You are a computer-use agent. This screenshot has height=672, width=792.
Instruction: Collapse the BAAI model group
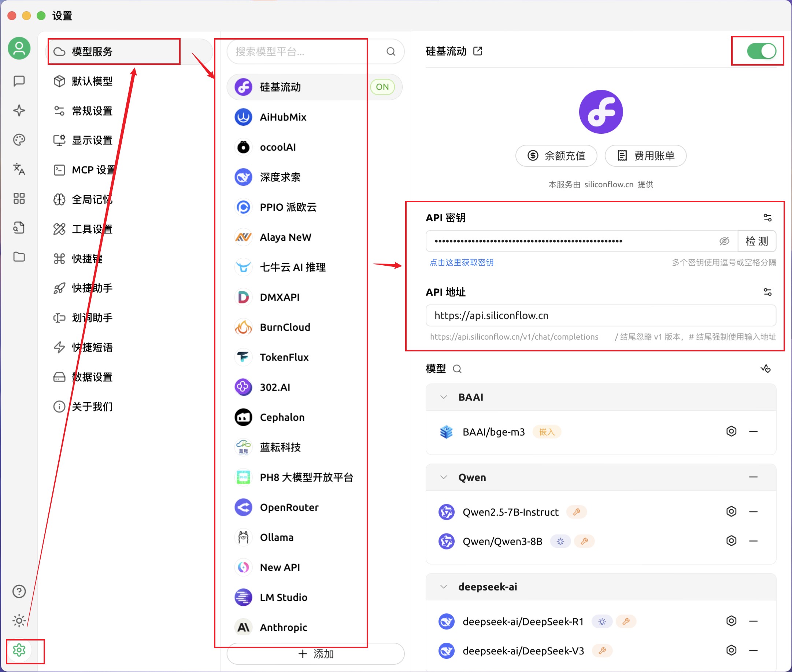[443, 397]
